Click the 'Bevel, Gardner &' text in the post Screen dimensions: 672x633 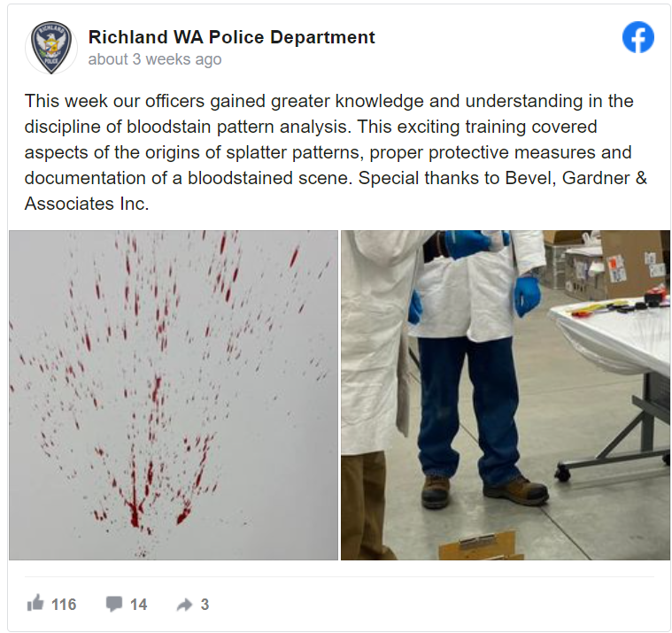click(576, 178)
